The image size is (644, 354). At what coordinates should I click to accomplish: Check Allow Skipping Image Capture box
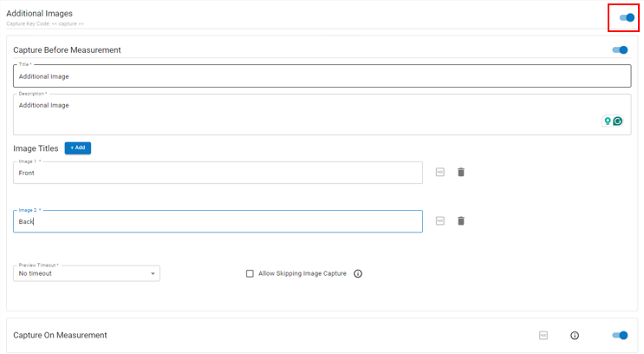(250, 273)
